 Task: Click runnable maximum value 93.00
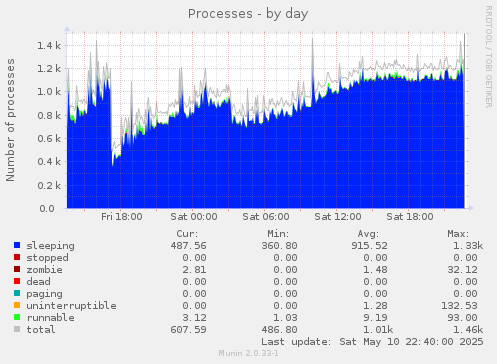point(462,318)
